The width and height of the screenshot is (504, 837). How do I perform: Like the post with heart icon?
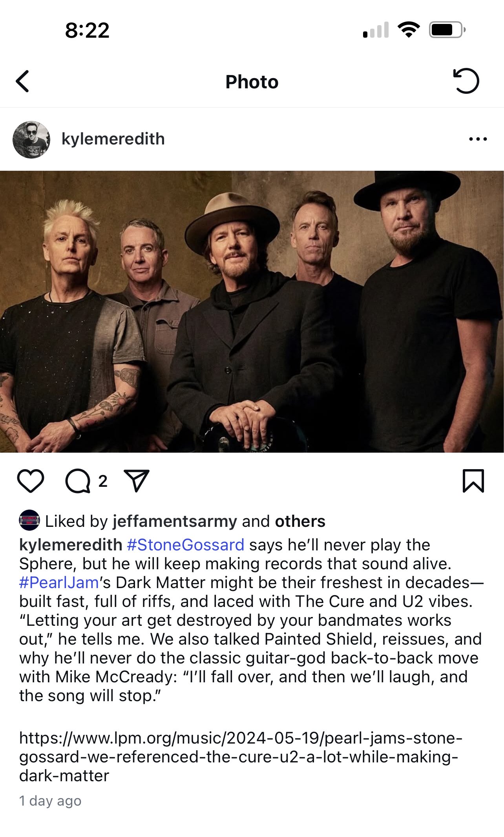coord(31,481)
